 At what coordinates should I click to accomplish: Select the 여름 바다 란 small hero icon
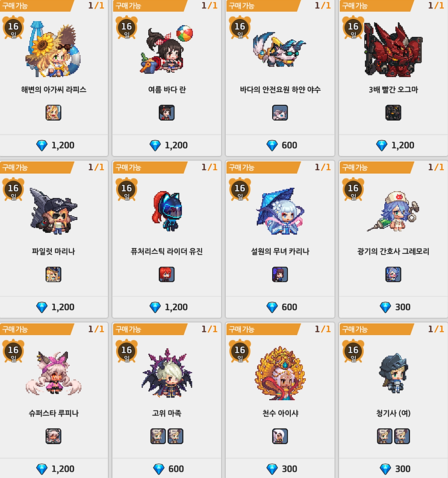167,113
